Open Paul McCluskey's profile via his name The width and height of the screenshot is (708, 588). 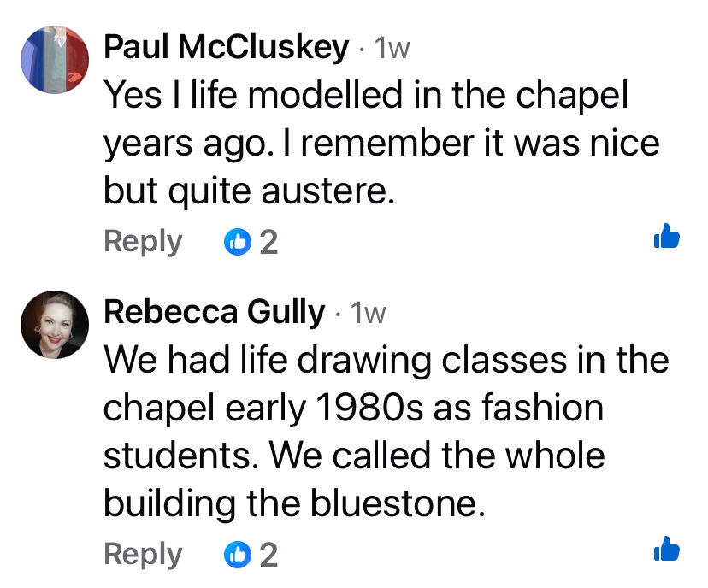point(226,48)
